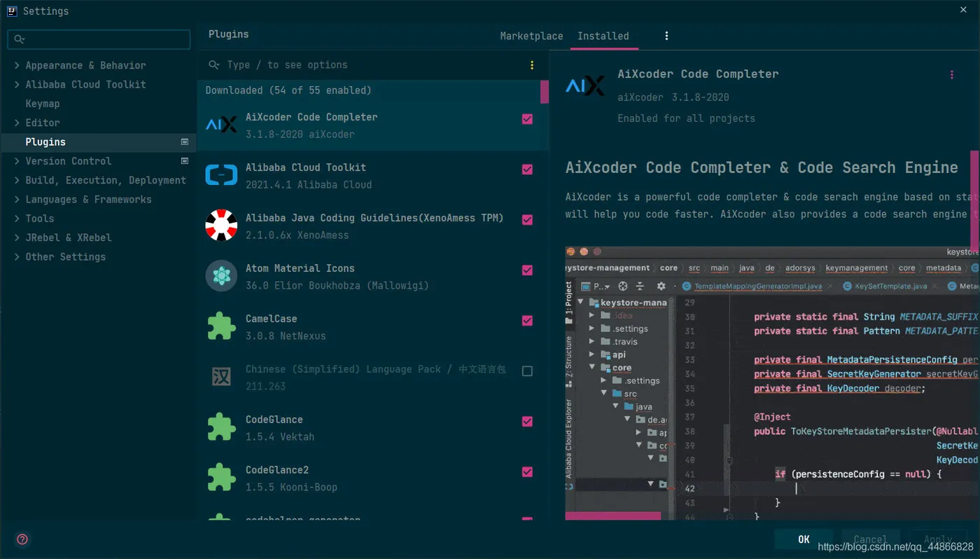980x559 pixels.
Task: Uncheck the Alibaba Cloud Toolkit plugin
Action: [x=527, y=170]
